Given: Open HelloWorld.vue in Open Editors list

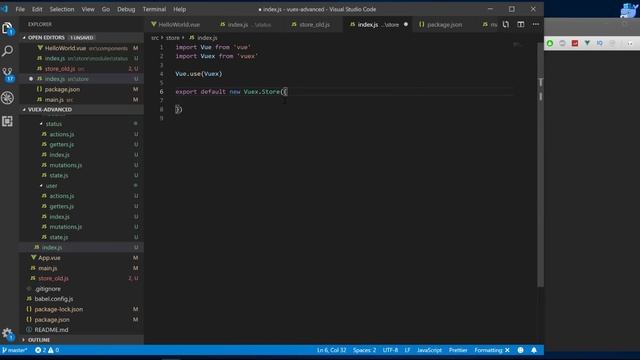Looking at the screenshot, I should click(x=82, y=48).
